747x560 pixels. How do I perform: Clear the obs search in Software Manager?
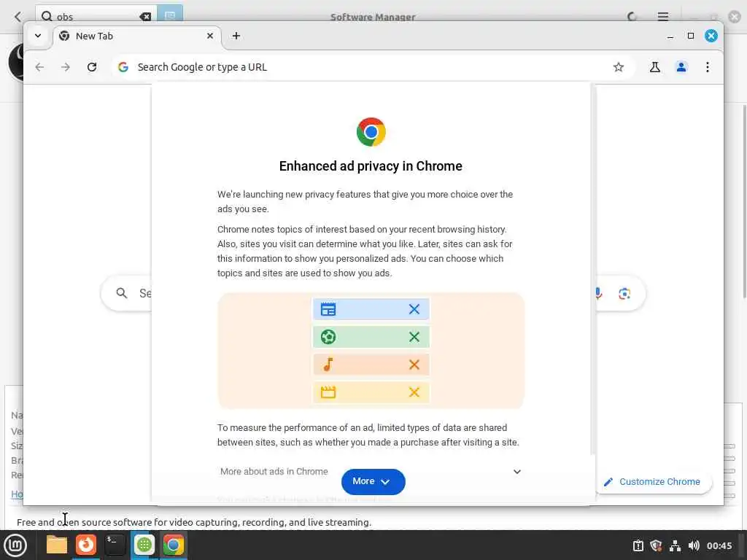pyautogui.click(x=145, y=17)
